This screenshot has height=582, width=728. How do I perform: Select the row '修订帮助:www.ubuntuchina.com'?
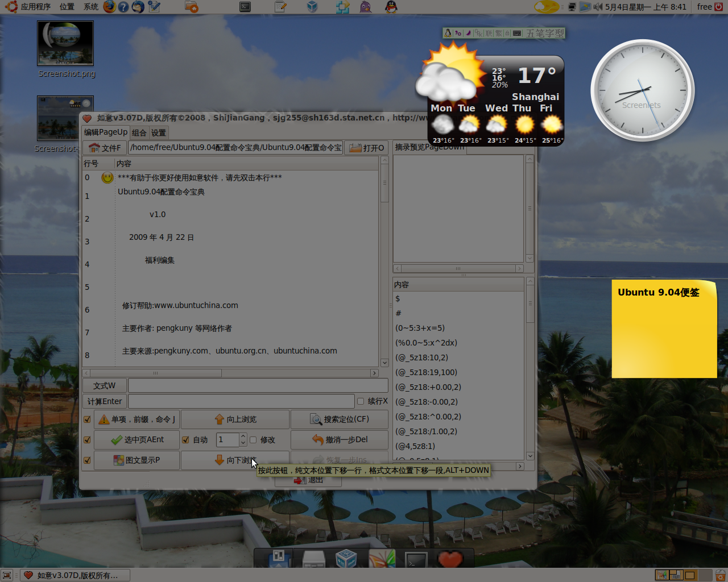pos(231,310)
